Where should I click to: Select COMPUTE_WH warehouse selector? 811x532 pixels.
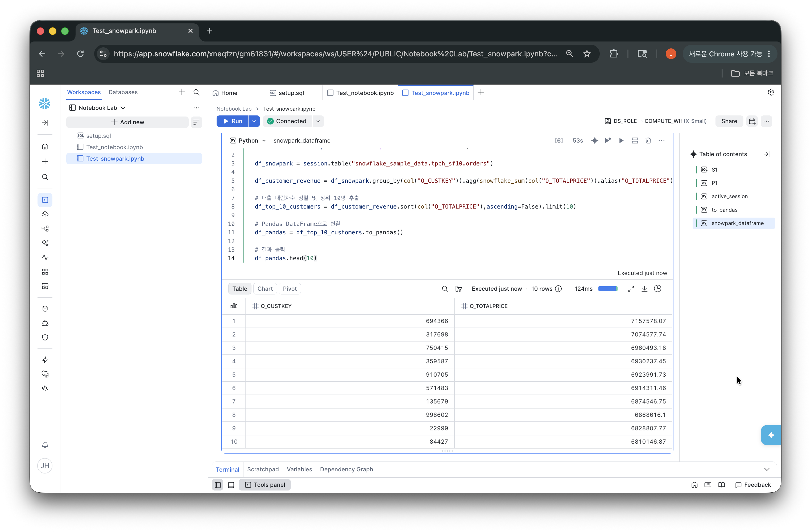675,121
